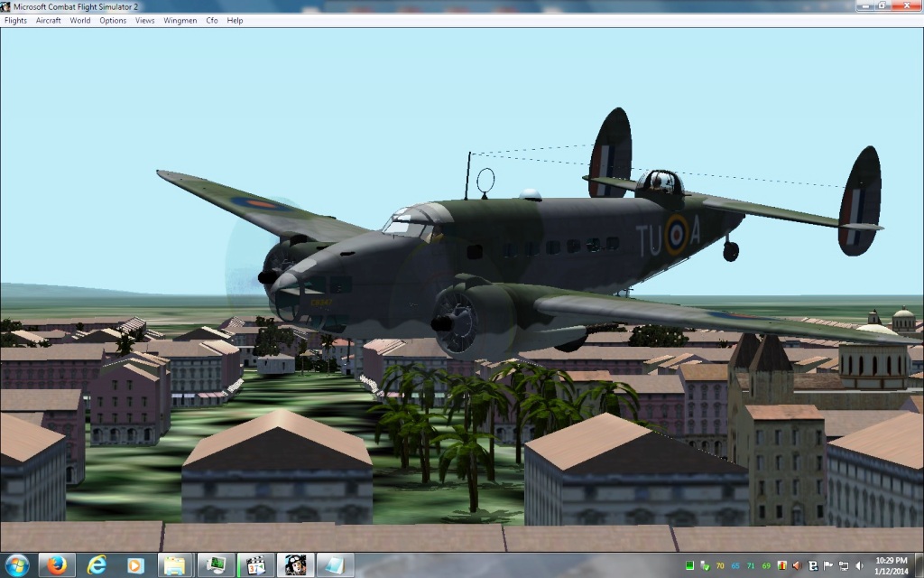
Task: Open the Aircraft menu
Action: 49,20
